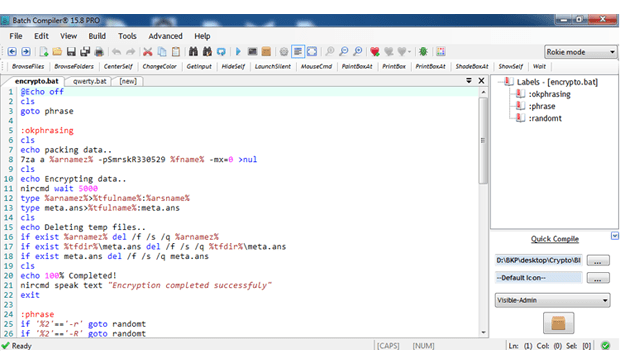The image size is (620, 364).
Task: Open the View menu
Action: [x=68, y=36]
